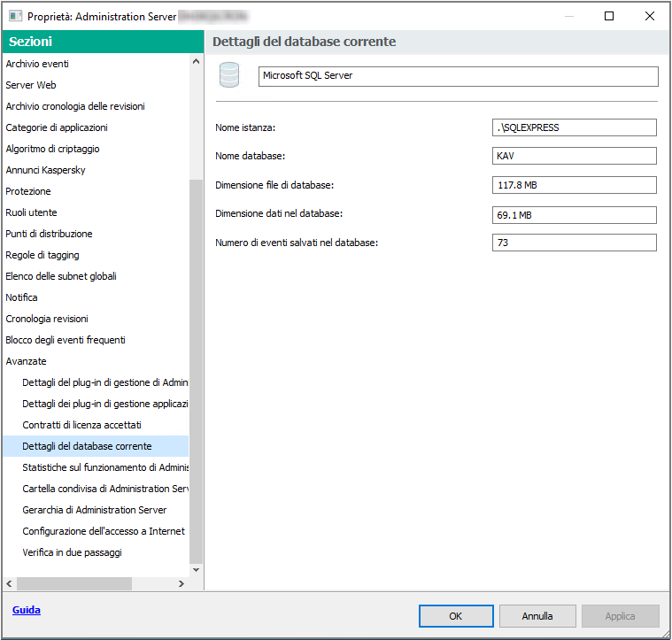Screen dimensions: 672x640
Task: Click the Microsoft SQL Server text field
Action: (458, 76)
